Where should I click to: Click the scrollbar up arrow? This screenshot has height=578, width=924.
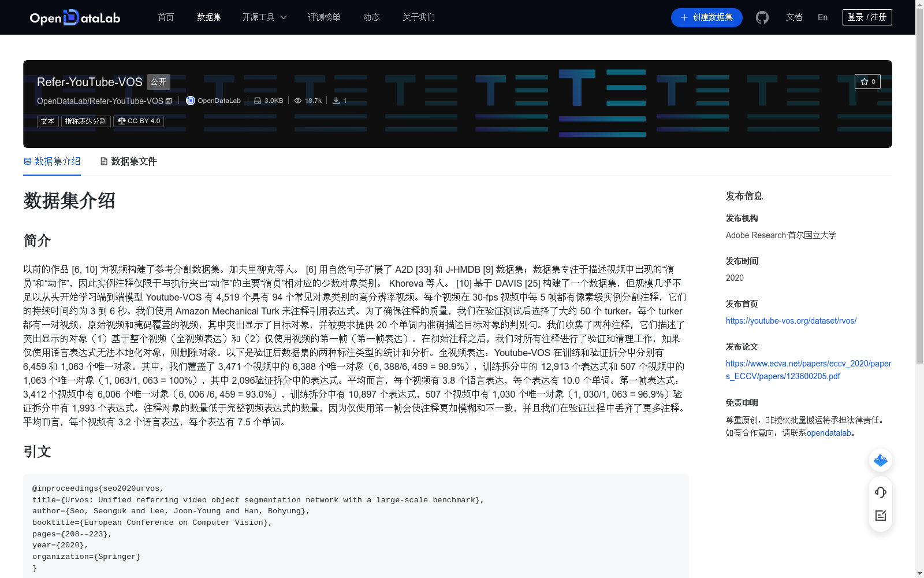pyautogui.click(x=919, y=4)
